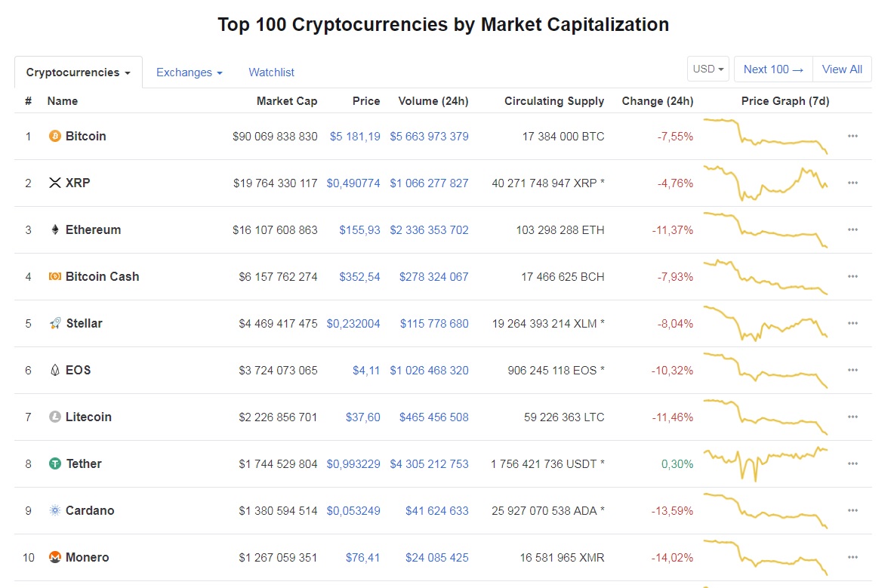
Task: Open the options menu for Bitcoin row
Action: point(852,136)
